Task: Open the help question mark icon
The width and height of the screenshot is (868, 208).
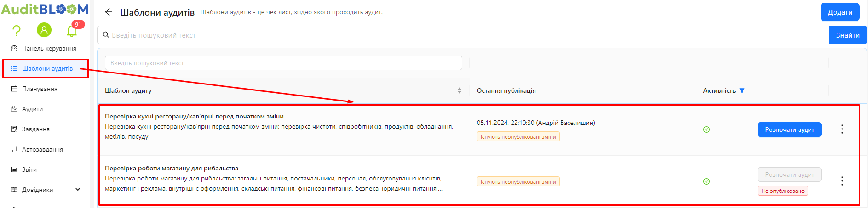Action: click(17, 31)
